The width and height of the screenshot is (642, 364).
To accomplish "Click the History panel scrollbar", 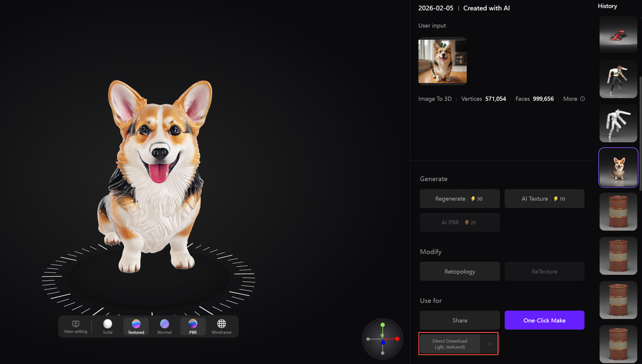I will [x=640, y=133].
